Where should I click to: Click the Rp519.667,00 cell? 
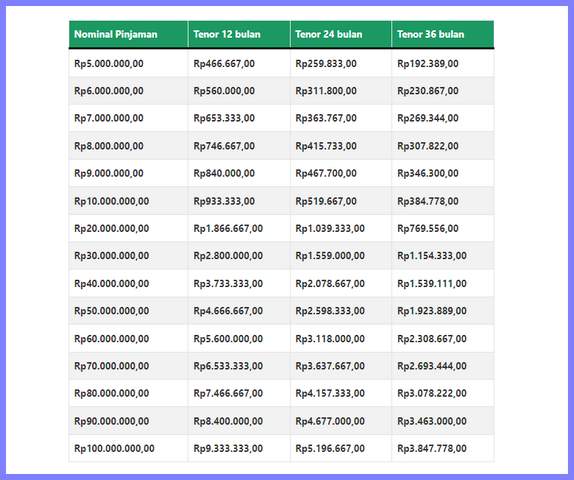(x=341, y=201)
